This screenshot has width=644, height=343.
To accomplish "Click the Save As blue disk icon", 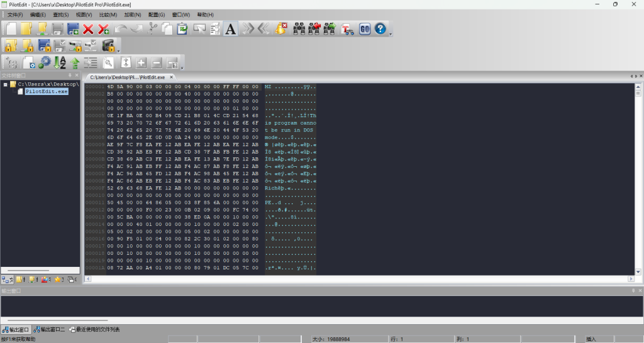I will (x=73, y=29).
